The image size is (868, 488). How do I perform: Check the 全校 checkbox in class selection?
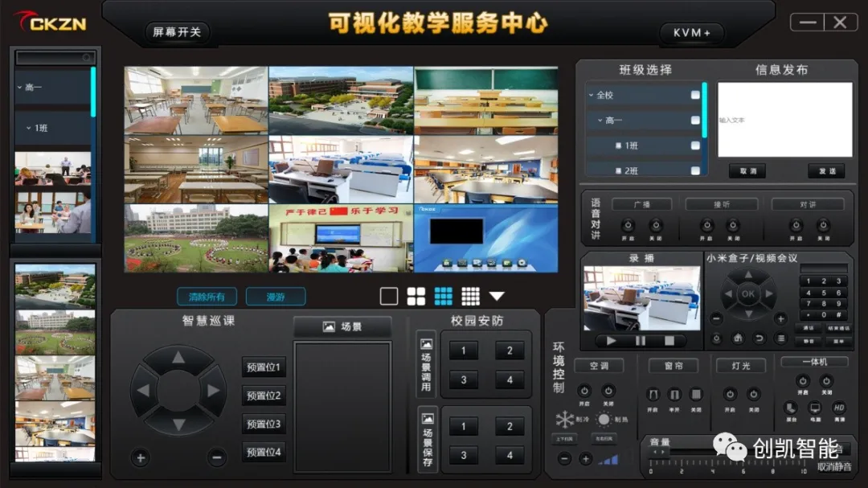[x=695, y=95]
